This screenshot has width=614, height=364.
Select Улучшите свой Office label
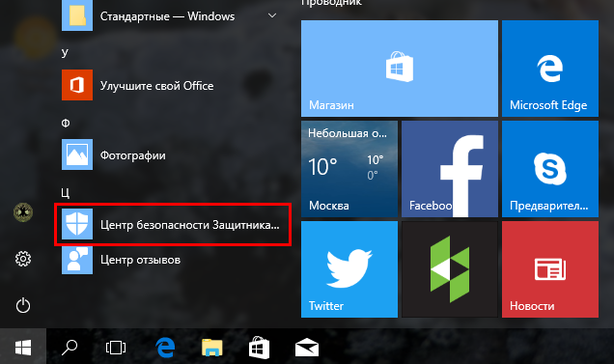click(157, 86)
